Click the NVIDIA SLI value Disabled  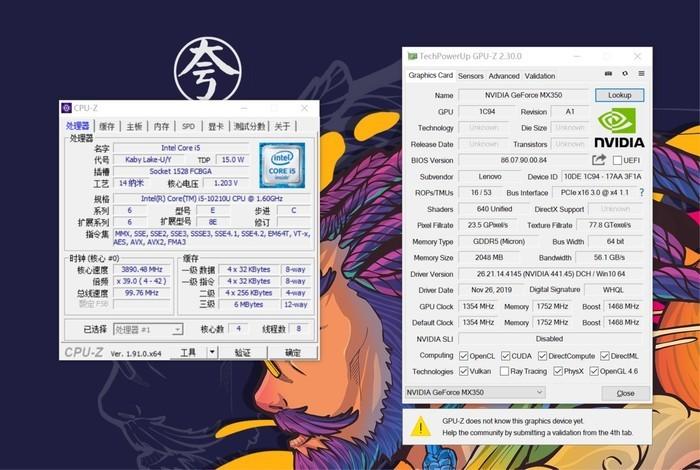coord(550,339)
